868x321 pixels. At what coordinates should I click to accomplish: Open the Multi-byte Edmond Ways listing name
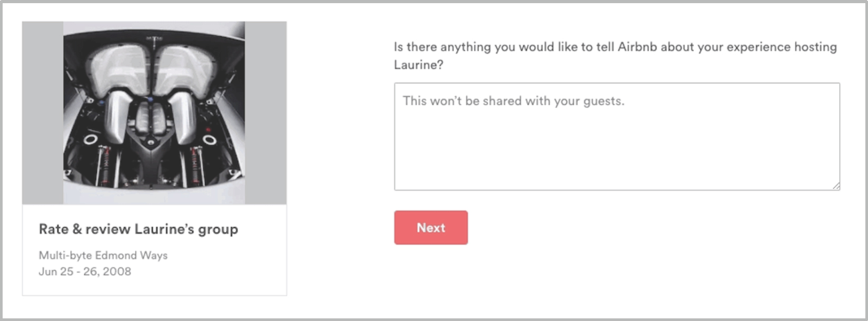tap(103, 255)
